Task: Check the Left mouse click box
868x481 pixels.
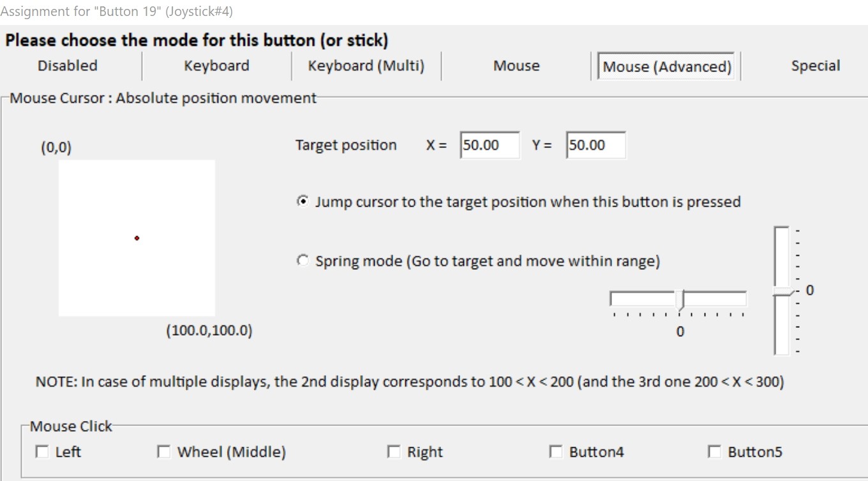Action: [42, 452]
